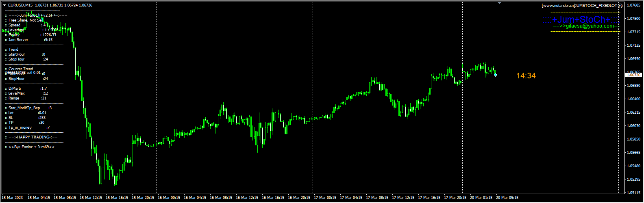
Task: Select the ==>HAPPY TRADING<== info line
Action: tap(31, 137)
